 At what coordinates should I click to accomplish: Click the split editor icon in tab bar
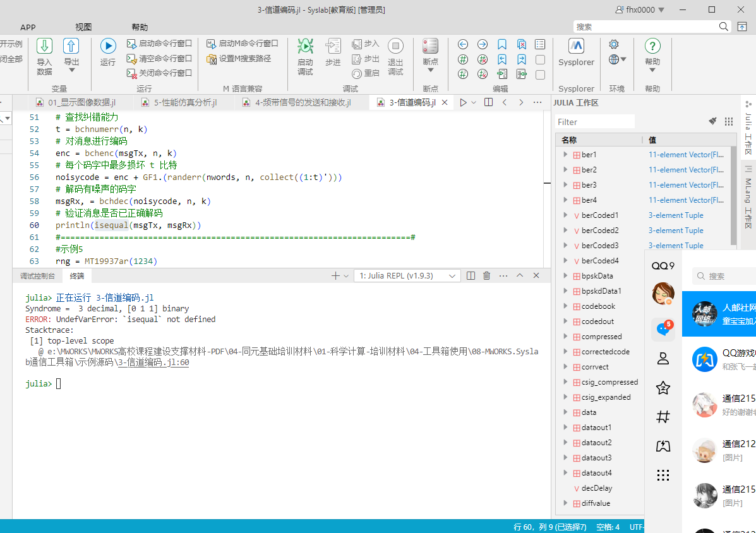point(488,102)
